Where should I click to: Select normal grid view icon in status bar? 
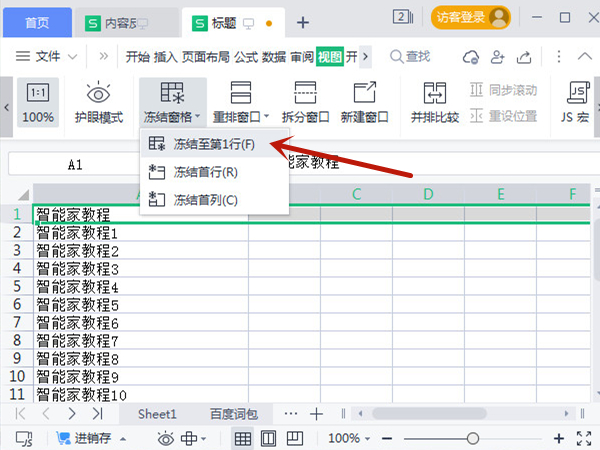(x=243, y=438)
